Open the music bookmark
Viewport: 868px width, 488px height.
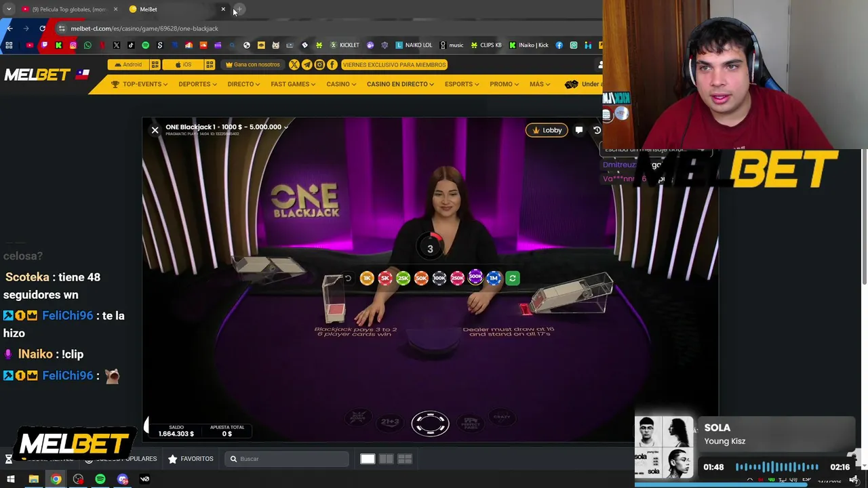tap(452, 45)
